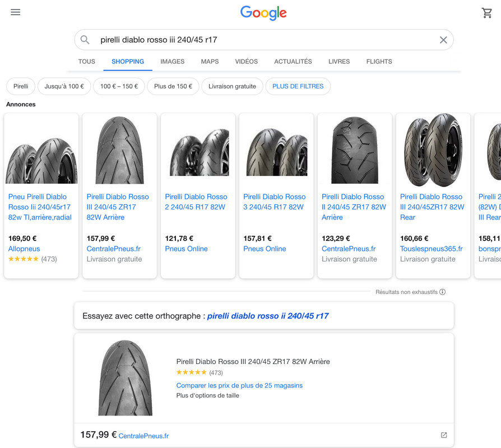Click the info icon beside Résultats non exhaustifs
The width and height of the screenshot is (501, 448).
443,292
